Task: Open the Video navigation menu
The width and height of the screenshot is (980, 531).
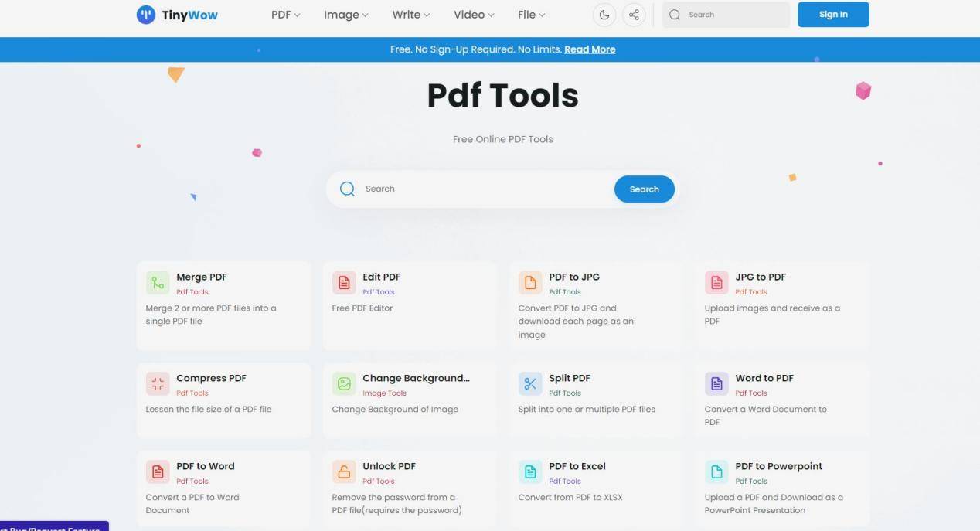Action: point(474,15)
